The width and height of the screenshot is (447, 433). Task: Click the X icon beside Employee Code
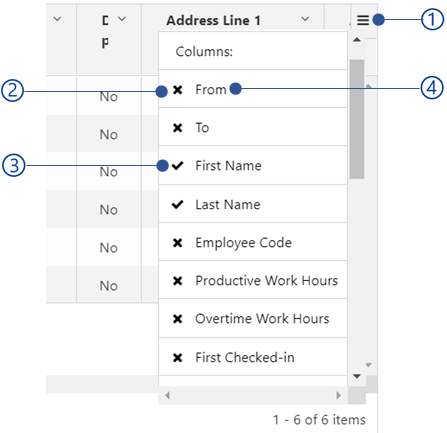pos(178,243)
